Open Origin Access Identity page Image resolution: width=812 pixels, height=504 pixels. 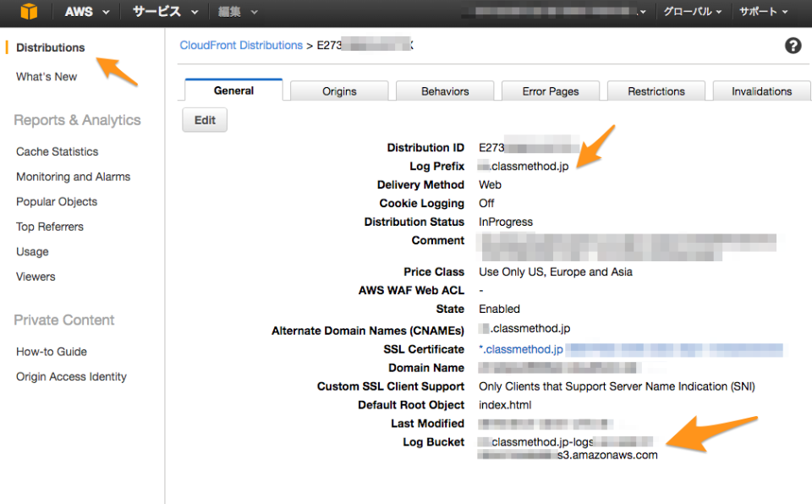point(71,376)
